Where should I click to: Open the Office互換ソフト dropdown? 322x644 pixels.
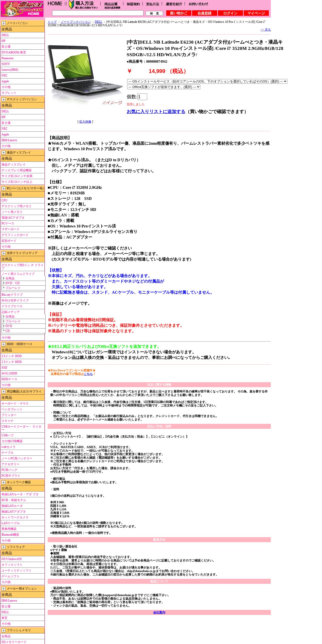[x=164, y=87]
